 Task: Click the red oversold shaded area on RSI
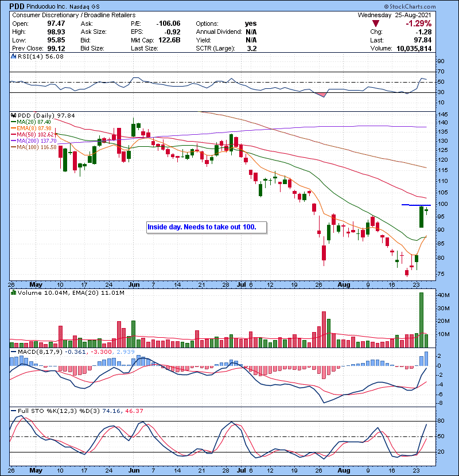pos(321,95)
